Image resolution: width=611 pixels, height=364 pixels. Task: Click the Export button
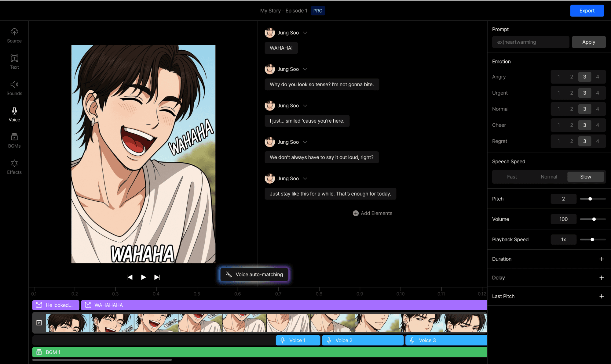pyautogui.click(x=587, y=11)
